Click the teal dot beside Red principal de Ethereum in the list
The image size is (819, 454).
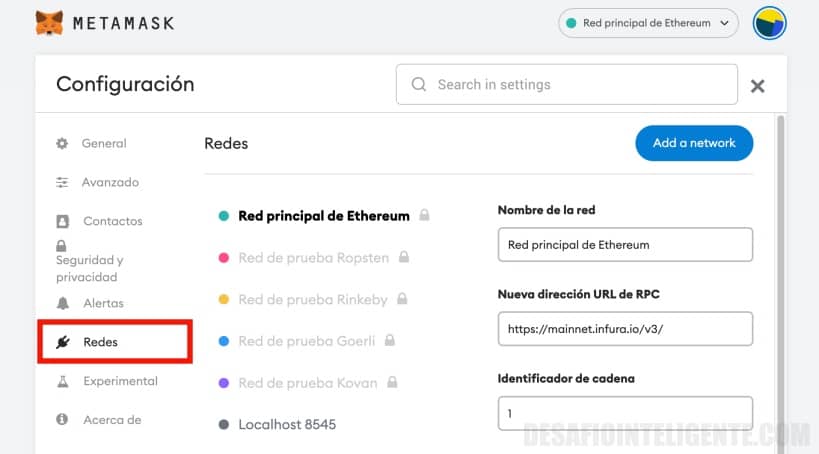(x=224, y=216)
